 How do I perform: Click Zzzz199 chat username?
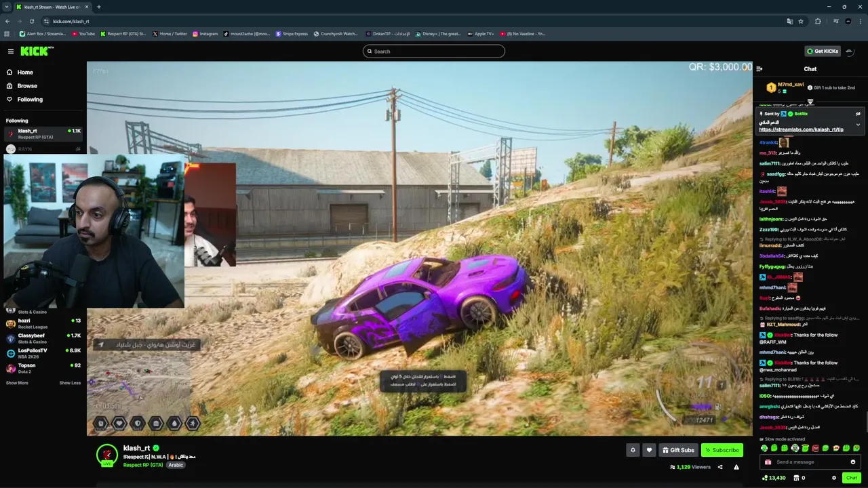click(x=769, y=229)
